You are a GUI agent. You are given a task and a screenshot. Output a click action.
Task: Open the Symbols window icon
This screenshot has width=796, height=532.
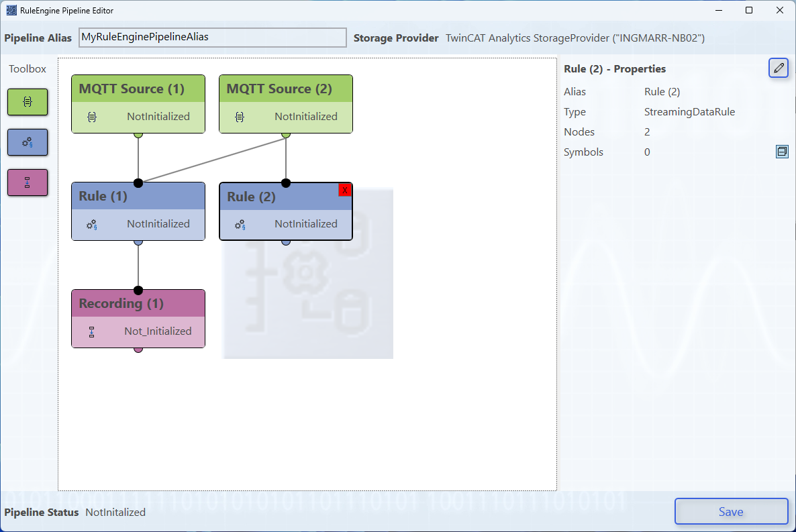[783, 151]
